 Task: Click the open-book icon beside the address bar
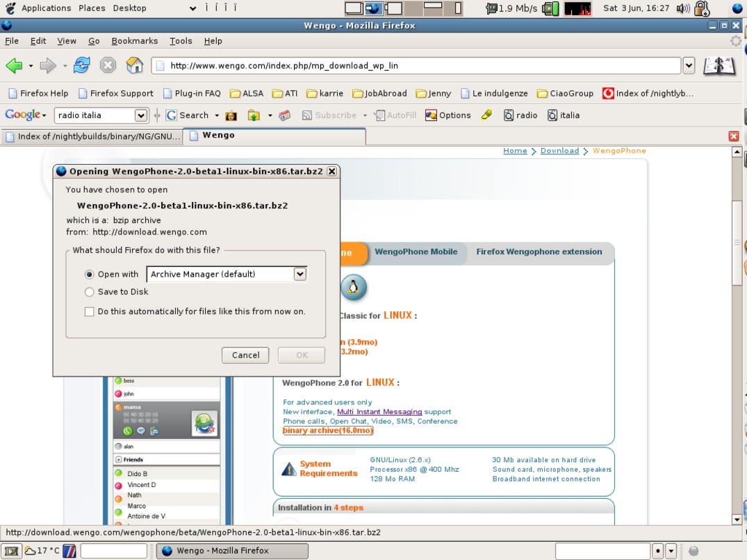[719, 66]
